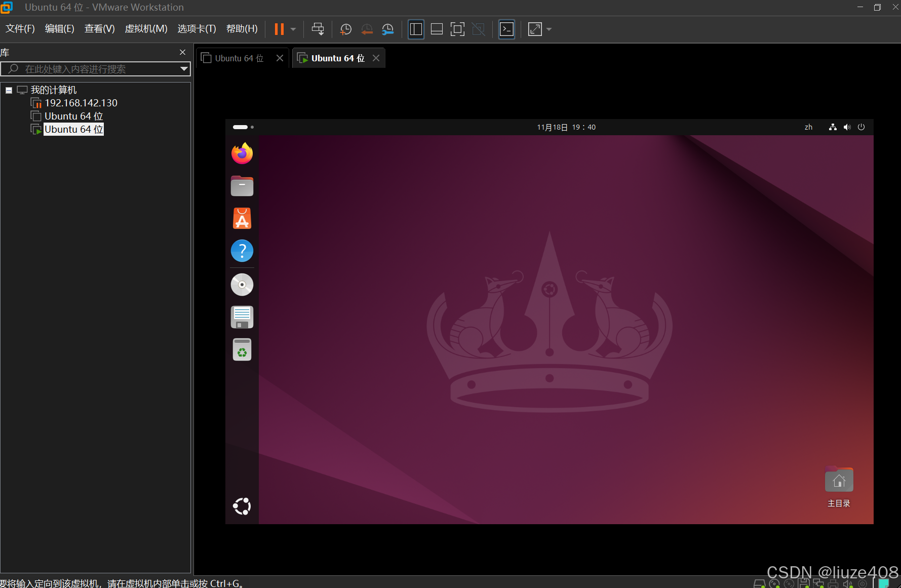
Task: Click the library search input field
Action: pos(96,69)
